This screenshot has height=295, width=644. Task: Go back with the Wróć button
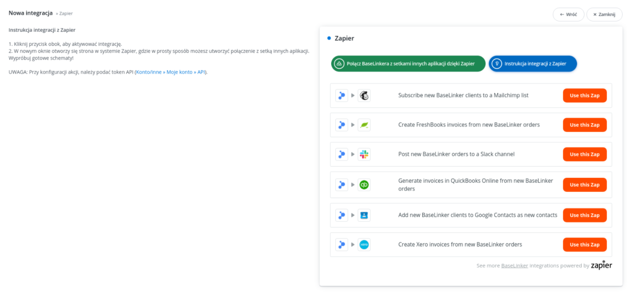click(568, 14)
